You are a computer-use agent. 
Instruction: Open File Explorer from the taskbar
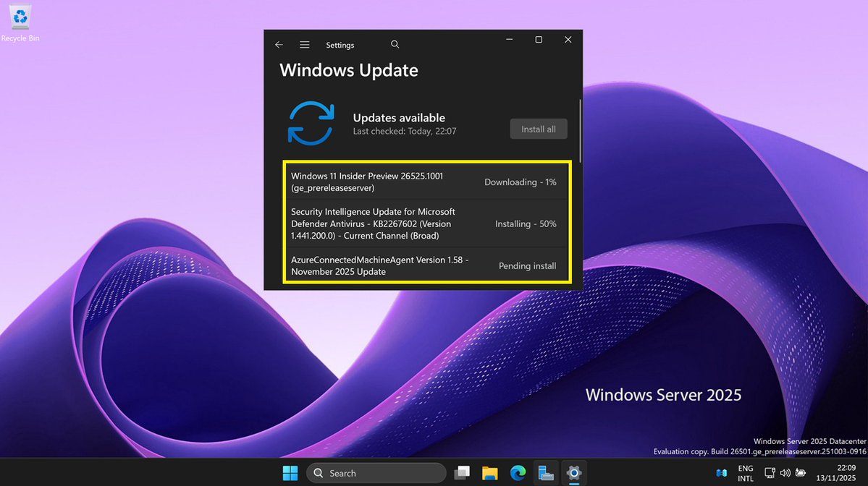click(x=489, y=472)
